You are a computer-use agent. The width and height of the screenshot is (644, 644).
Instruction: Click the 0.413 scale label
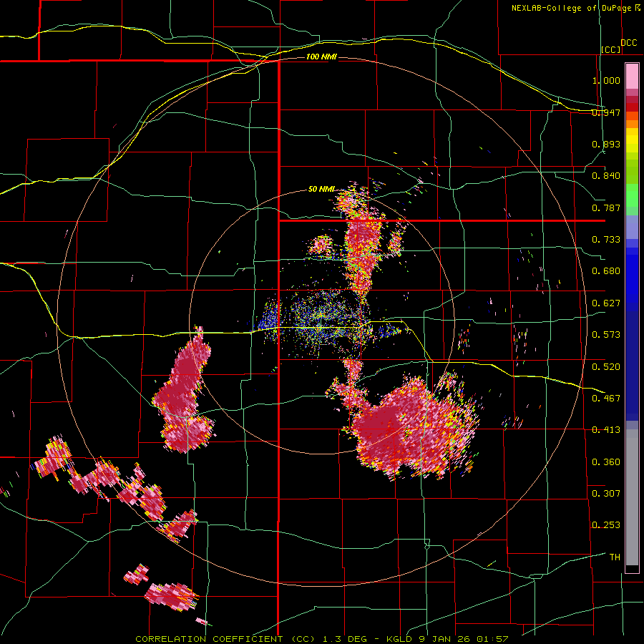606,430
